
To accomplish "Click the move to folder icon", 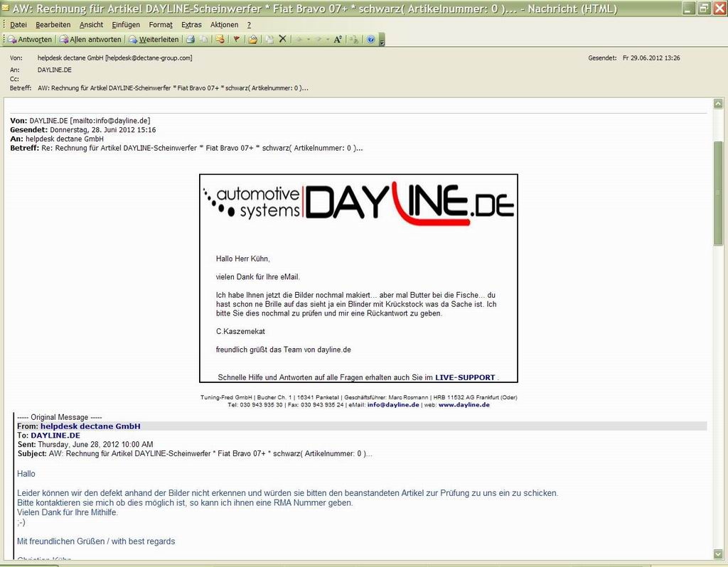I will pos(252,39).
